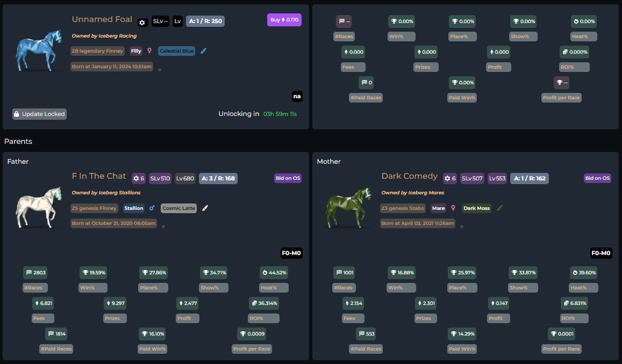622x364 pixels.
Task: Click the A: 3 / R: 168 badge
Action: 218,178
